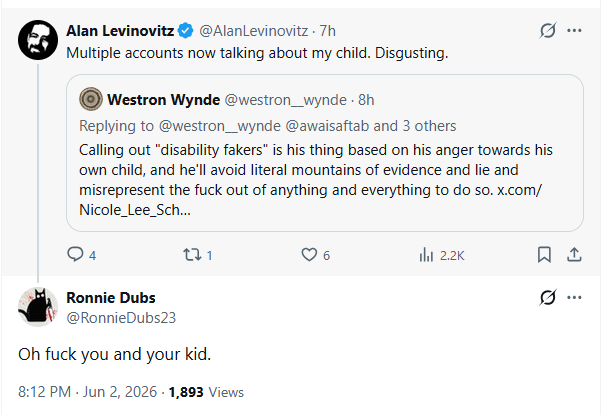Viewport: 602px width, 415px height.
Task: Open the quoted Westron Wynde tweet text
Action: pyautogui.click(x=316, y=180)
